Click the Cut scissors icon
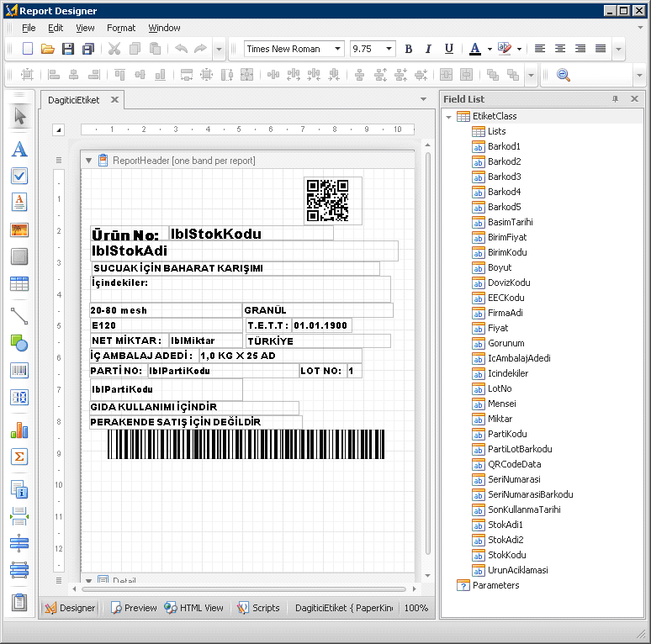651x644 pixels. 114,49
